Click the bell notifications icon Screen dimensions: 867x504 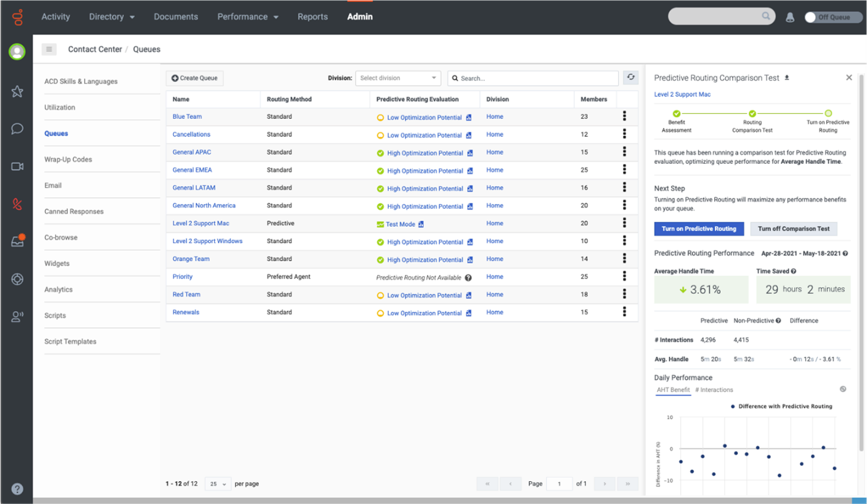[791, 17]
